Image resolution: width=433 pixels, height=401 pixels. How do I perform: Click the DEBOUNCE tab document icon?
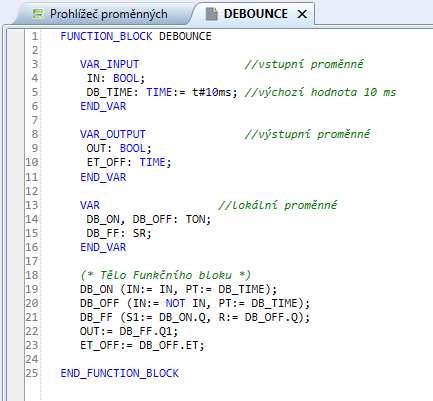pyautogui.click(x=211, y=14)
